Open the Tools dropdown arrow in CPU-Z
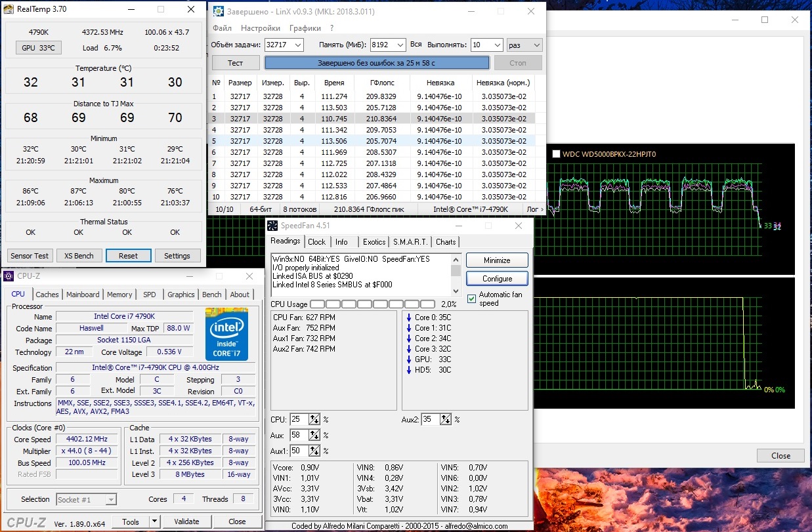 (x=155, y=522)
